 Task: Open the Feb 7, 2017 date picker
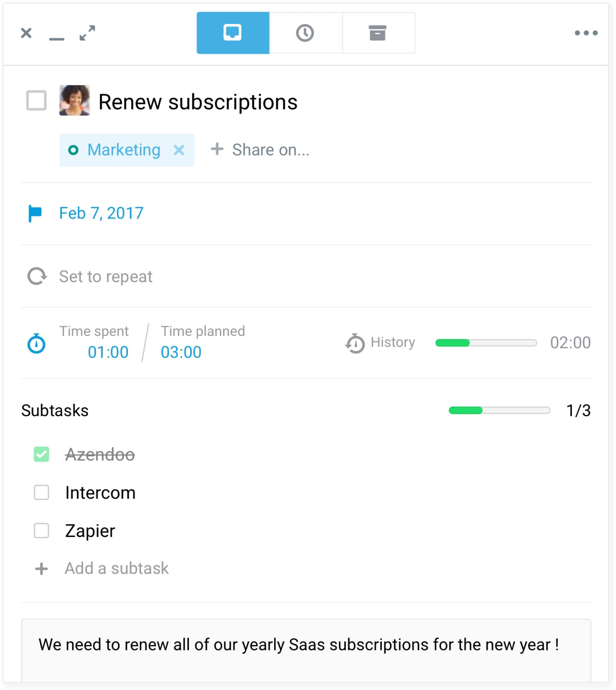(101, 213)
